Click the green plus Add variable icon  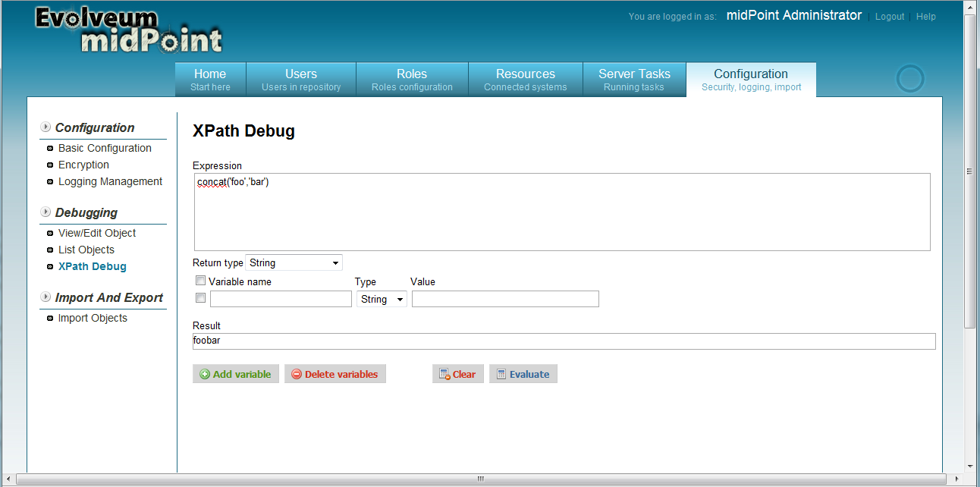coord(205,373)
